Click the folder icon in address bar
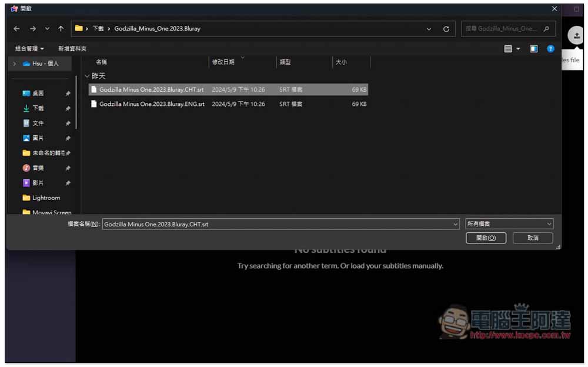This screenshot has height=367, width=588. click(x=79, y=28)
